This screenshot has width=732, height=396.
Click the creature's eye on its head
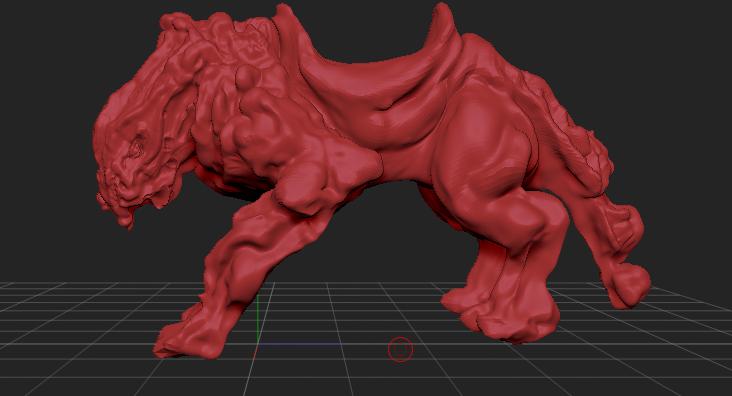137,146
